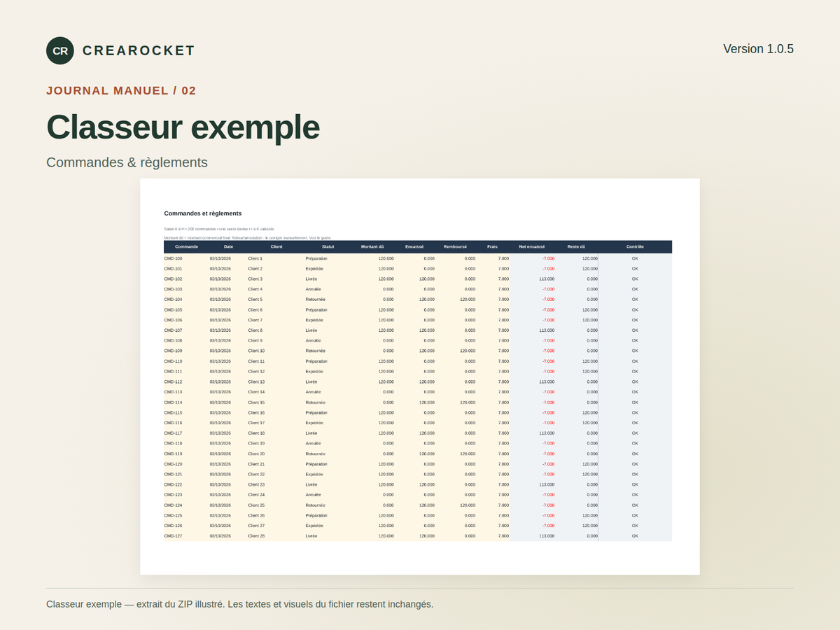Click the Statut column header
Viewport: 840px width, 630px height.
pos(328,246)
